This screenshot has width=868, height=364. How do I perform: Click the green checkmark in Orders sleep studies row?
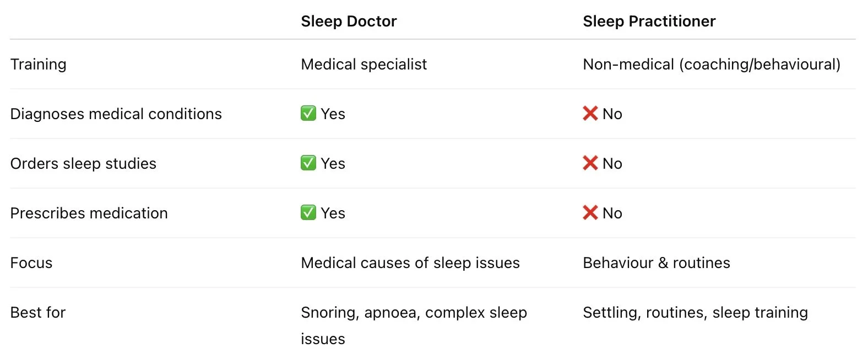click(x=308, y=163)
